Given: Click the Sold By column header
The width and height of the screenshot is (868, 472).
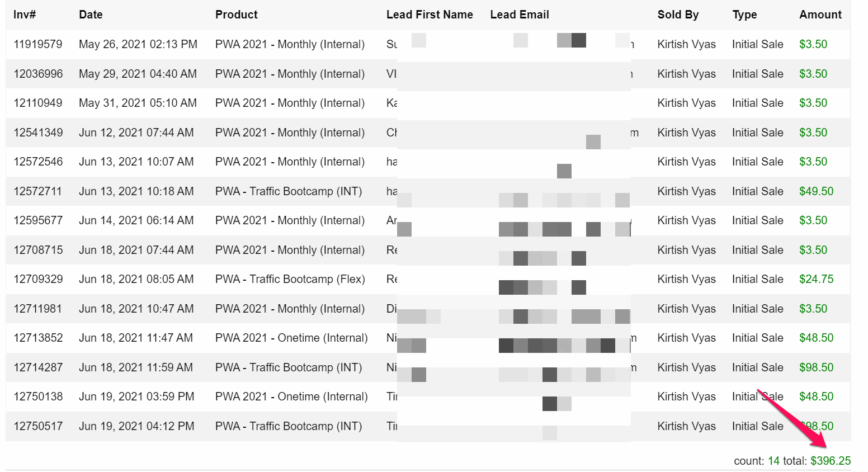Looking at the screenshot, I should click(678, 15).
